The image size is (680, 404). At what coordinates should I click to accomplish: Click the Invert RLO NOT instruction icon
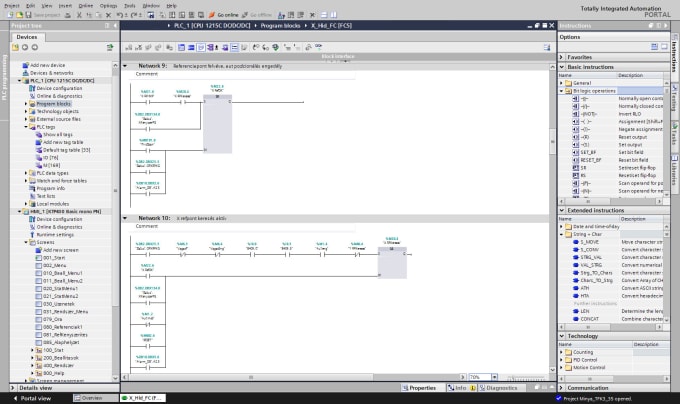pos(575,114)
